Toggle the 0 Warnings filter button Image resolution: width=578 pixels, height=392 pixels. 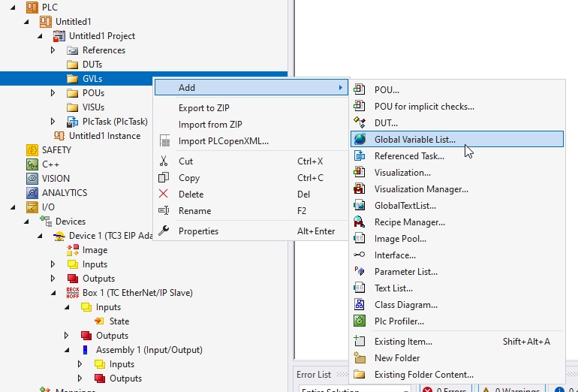coord(511,389)
